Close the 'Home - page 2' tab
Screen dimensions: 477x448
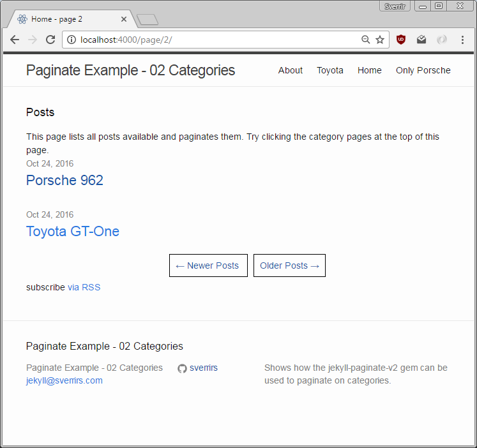[124, 19]
